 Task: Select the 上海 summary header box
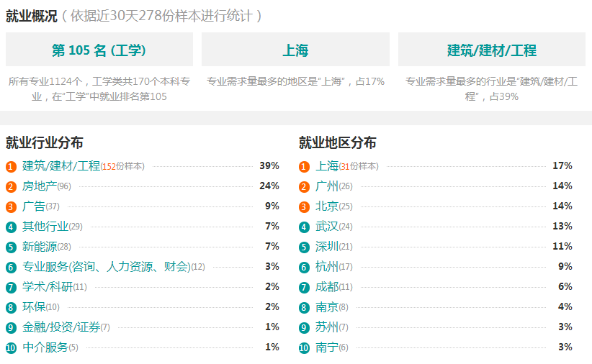click(295, 50)
